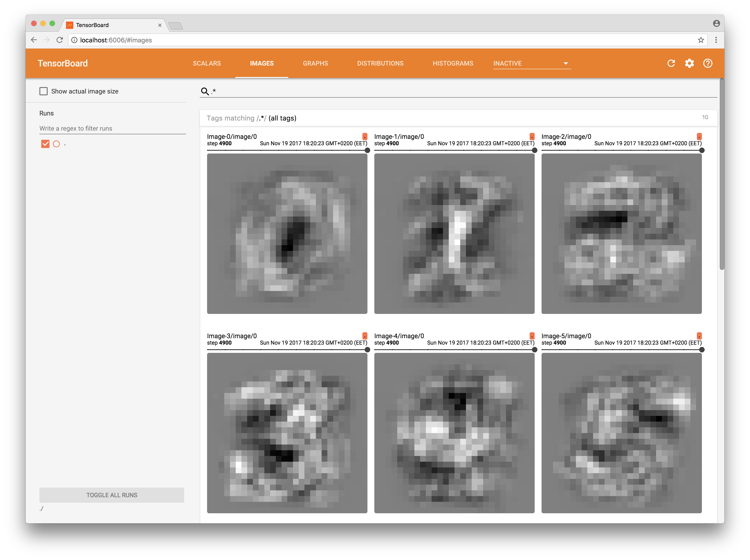Click the TensorBoard reload data icon
The width and height of the screenshot is (750, 560).
(671, 63)
